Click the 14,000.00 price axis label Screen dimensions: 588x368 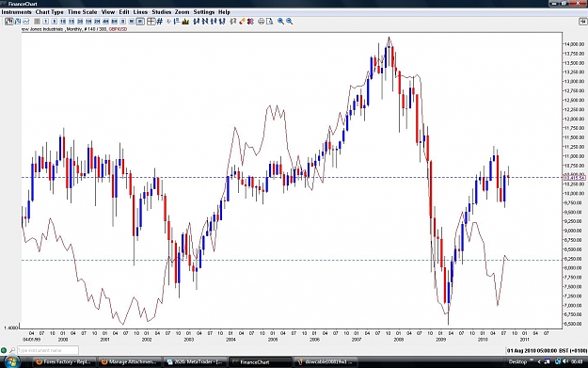[x=574, y=44]
